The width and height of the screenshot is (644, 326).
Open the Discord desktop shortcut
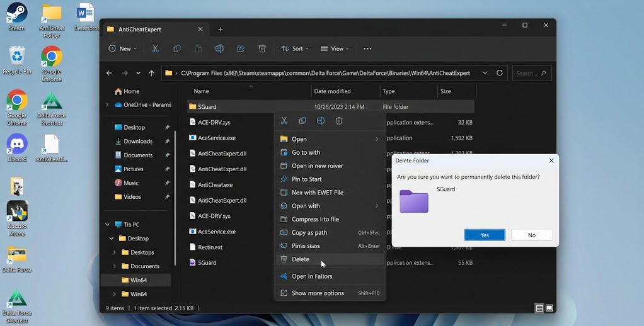click(17, 148)
